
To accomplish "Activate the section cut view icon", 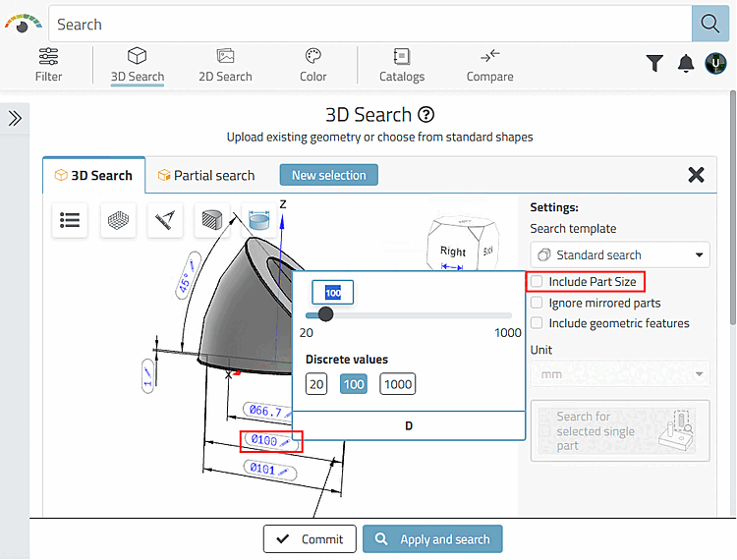I will tap(212, 220).
